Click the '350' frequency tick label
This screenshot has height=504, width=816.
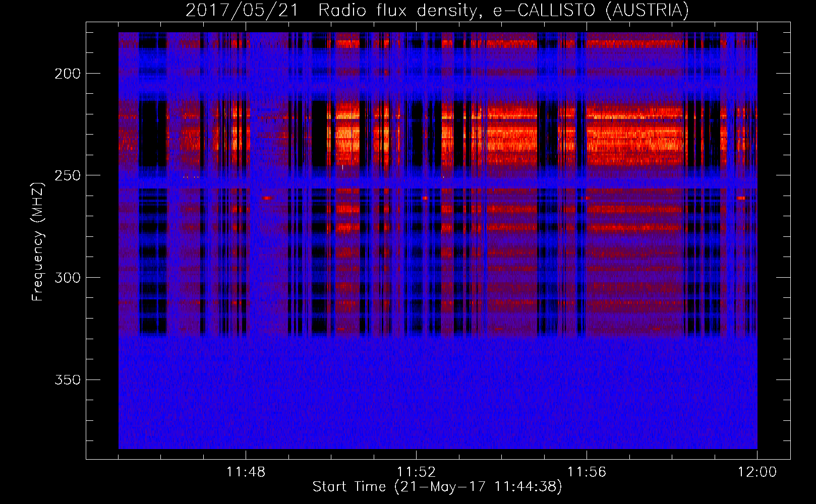(x=68, y=380)
